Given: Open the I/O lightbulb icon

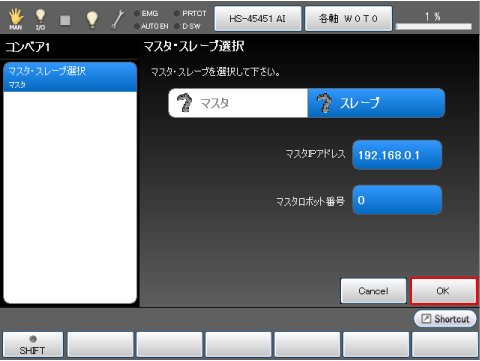Looking at the screenshot, I should coord(40,19).
